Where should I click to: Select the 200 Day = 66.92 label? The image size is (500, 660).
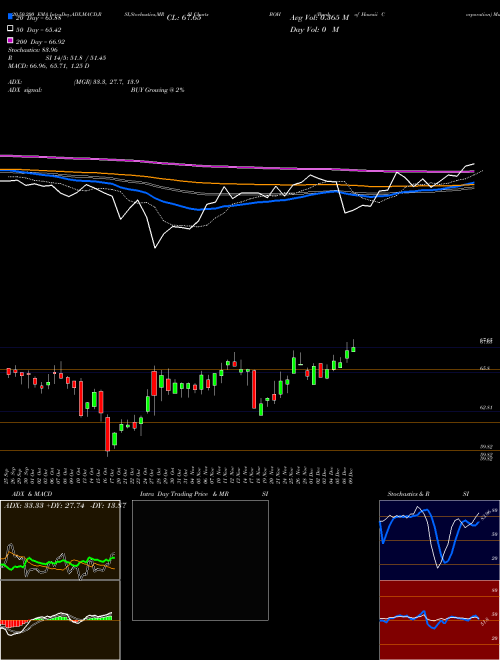pos(40,42)
